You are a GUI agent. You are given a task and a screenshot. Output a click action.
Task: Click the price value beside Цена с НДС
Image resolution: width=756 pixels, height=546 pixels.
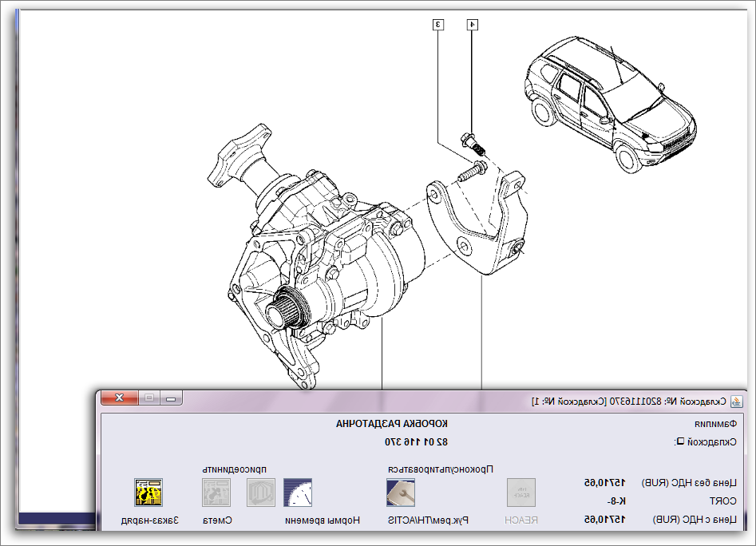[605, 520]
